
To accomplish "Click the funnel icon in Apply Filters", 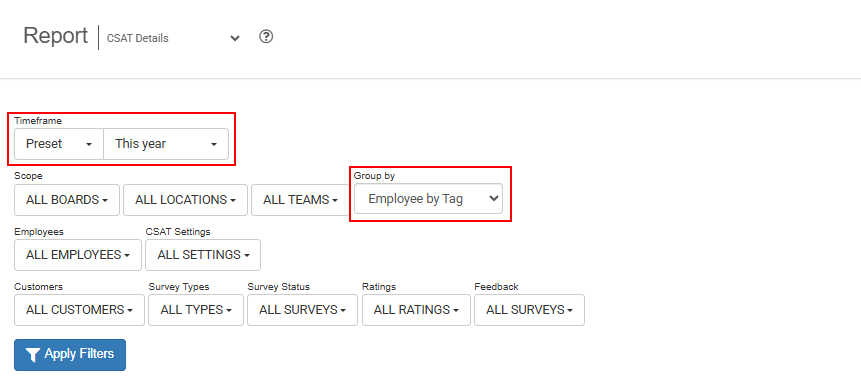I will click(33, 355).
